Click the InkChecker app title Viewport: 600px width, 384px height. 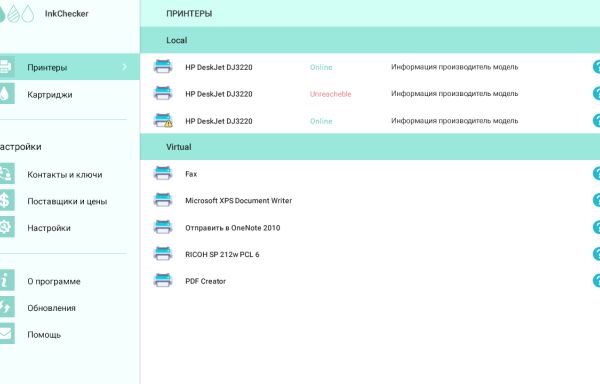click(67, 14)
